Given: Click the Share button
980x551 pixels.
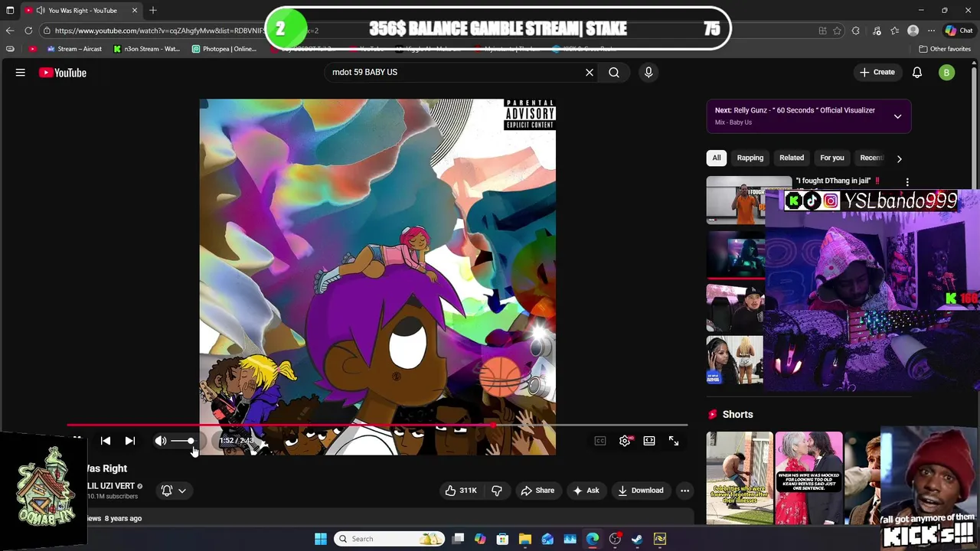Looking at the screenshot, I should coord(537,491).
